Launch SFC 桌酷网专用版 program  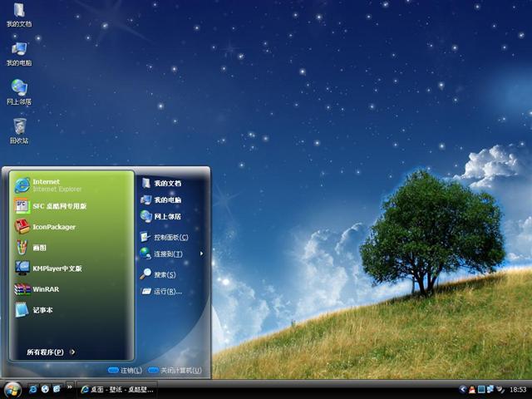point(59,206)
